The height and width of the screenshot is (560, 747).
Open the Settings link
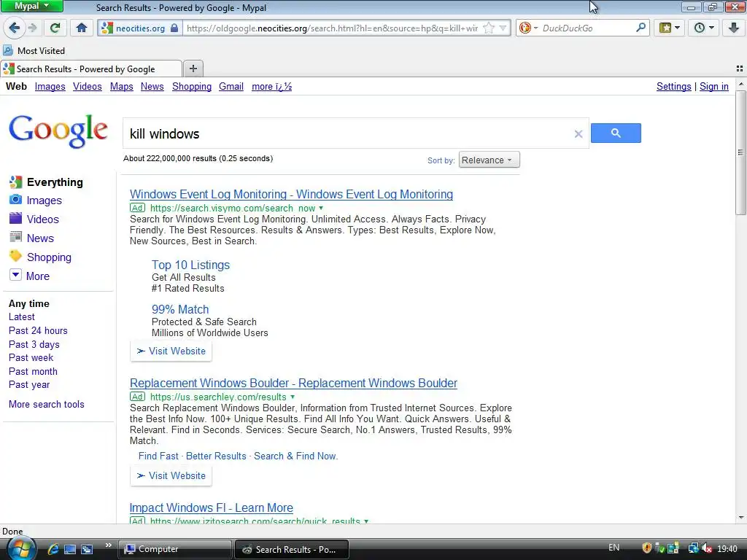pyautogui.click(x=673, y=86)
